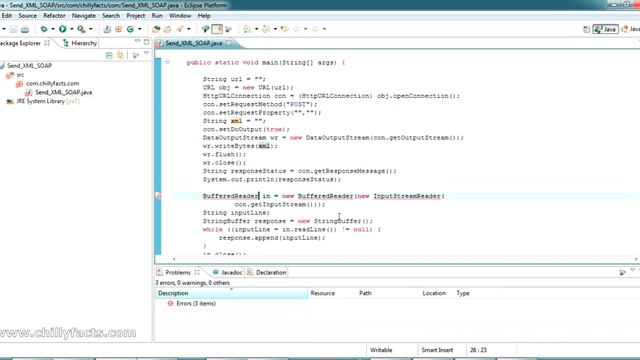This screenshot has height=360, width=640.
Task: Collapse the main method fold marker
Action: tap(167, 62)
